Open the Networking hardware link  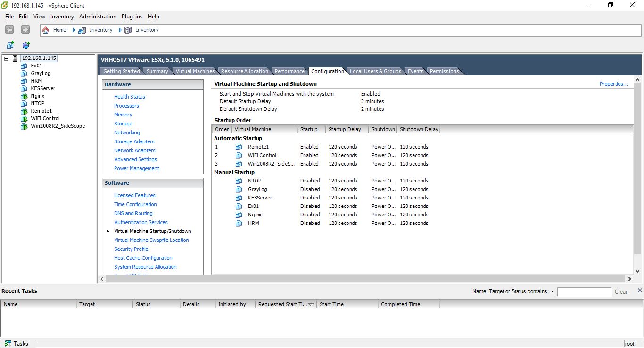coord(127,133)
